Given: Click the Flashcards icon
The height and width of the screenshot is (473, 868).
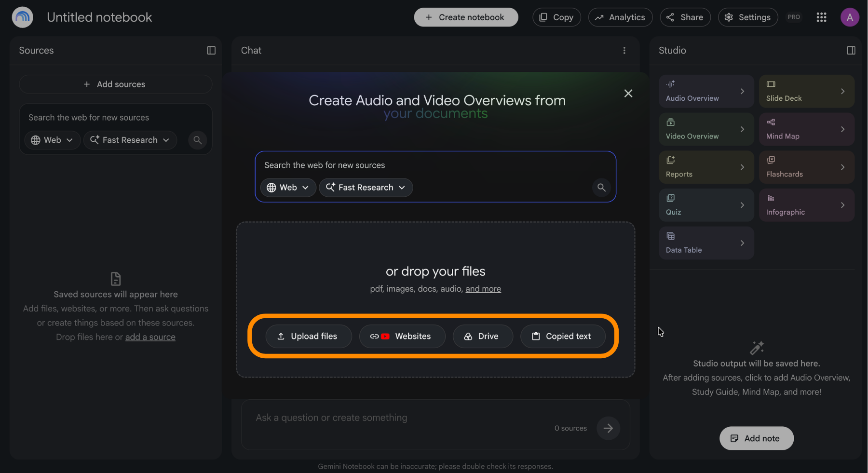Looking at the screenshot, I should [771, 160].
